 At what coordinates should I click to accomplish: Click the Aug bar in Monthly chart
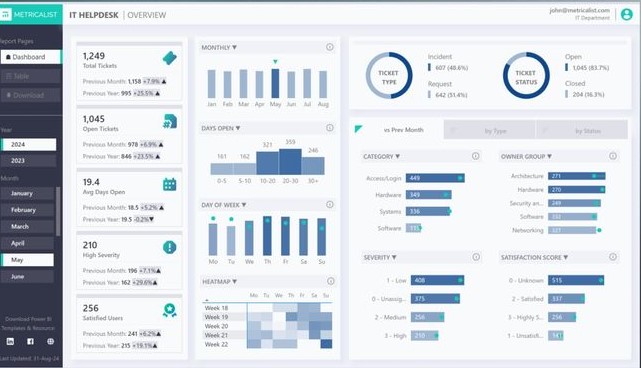[x=323, y=85]
